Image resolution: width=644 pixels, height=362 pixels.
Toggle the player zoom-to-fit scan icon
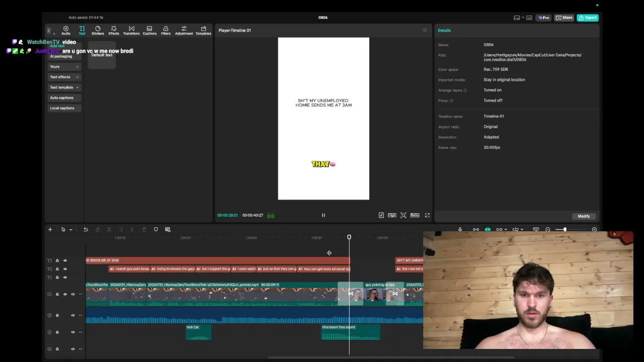[404, 215]
